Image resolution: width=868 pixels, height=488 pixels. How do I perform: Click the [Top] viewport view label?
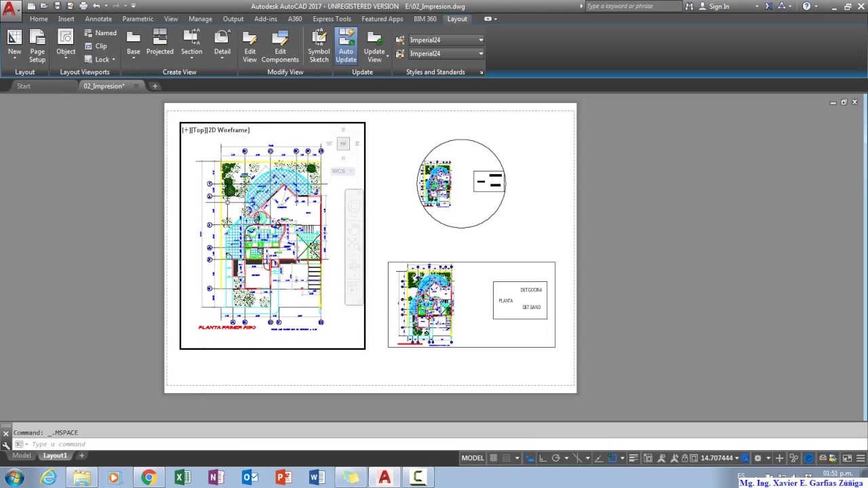point(198,130)
